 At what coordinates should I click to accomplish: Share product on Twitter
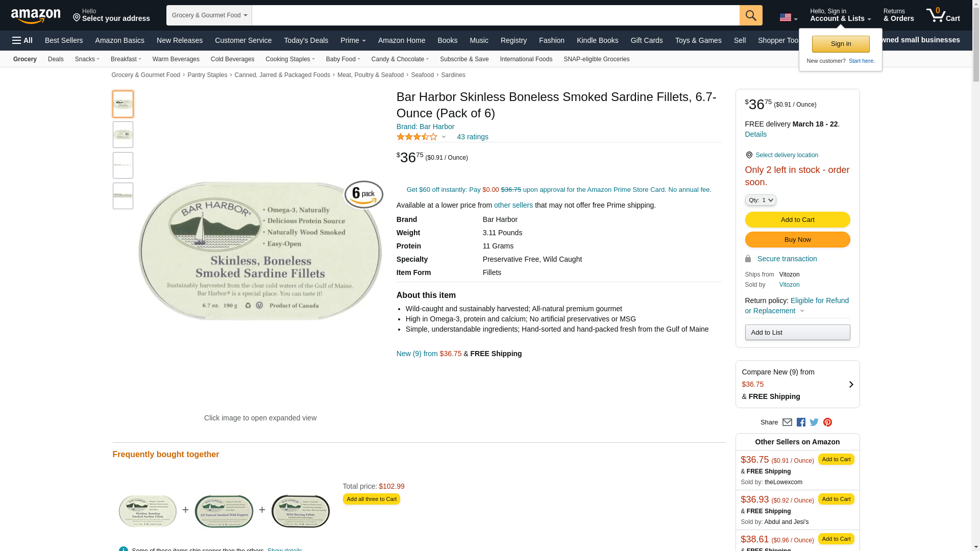click(814, 422)
